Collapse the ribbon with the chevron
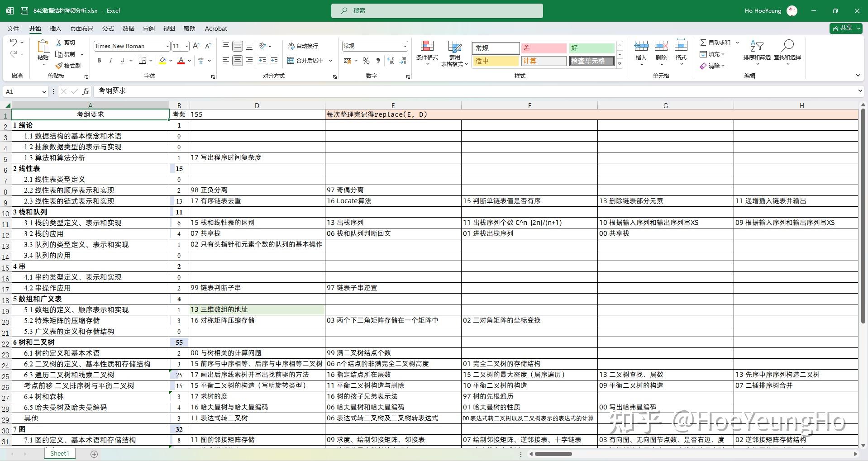Screen dimensions: 868x461 858,76
